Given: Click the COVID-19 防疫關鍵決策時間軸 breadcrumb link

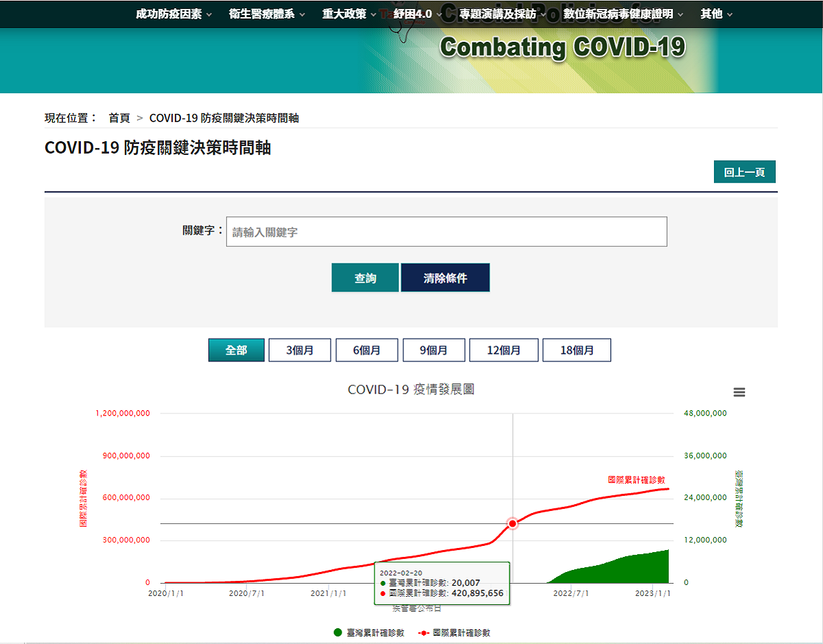Looking at the screenshot, I should [224, 118].
